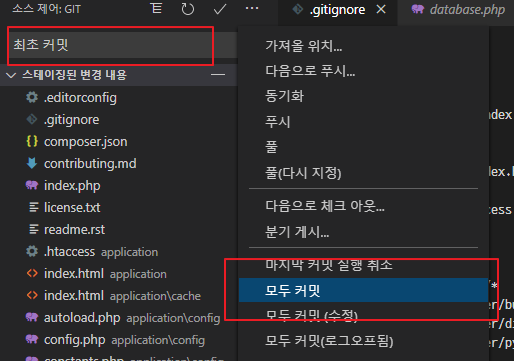The height and width of the screenshot is (361, 514).
Task: Click the PHP elephant icon of index.php
Action: click(x=32, y=185)
